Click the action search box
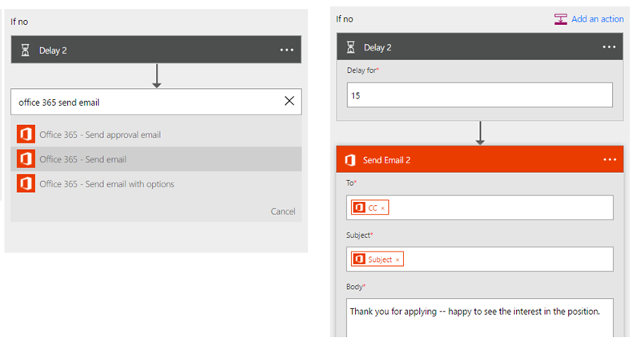 (144, 102)
